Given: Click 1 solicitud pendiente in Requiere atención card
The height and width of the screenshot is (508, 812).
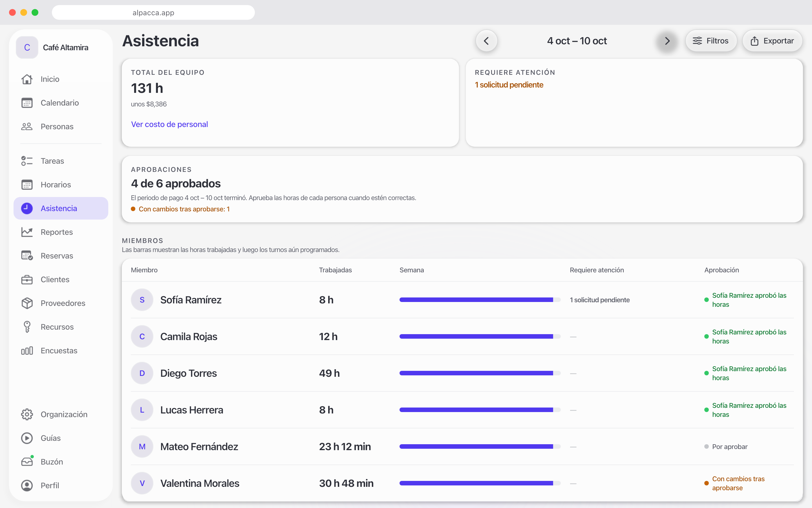Looking at the screenshot, I should 509,85.
